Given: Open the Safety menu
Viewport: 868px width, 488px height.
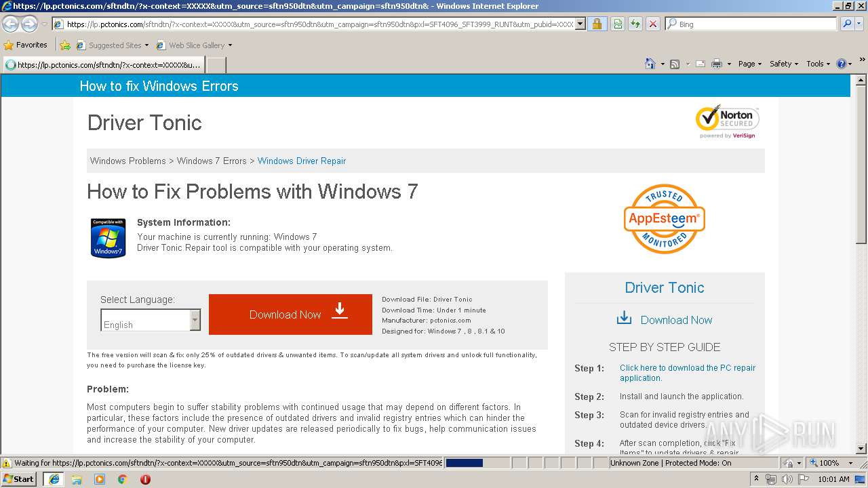Looking at the screenshot, I should pos(784,64).
